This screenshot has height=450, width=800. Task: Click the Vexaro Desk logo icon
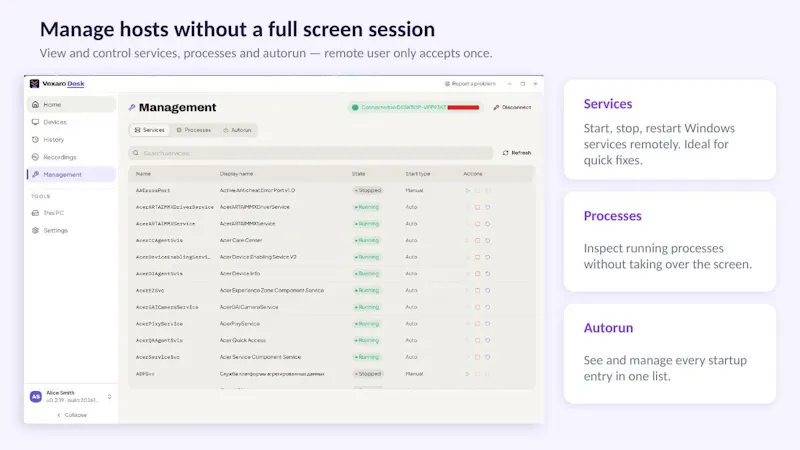(34, 84)
